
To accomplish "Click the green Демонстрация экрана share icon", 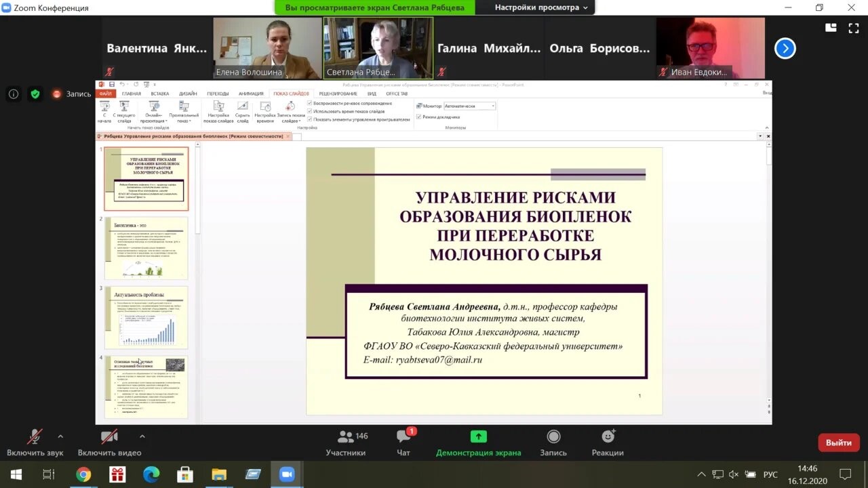I will (x=479, y=437).
